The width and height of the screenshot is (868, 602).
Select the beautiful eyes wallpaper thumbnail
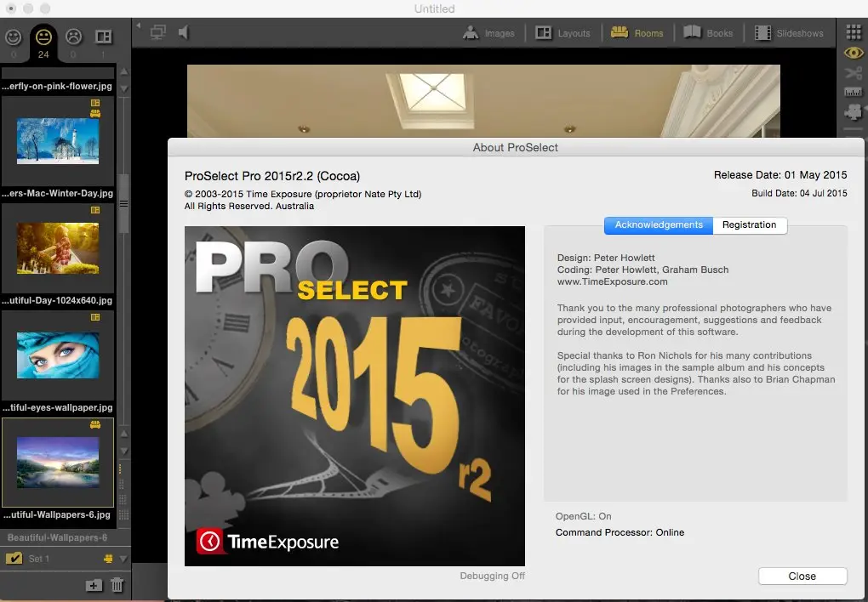(x=58, y=355)
